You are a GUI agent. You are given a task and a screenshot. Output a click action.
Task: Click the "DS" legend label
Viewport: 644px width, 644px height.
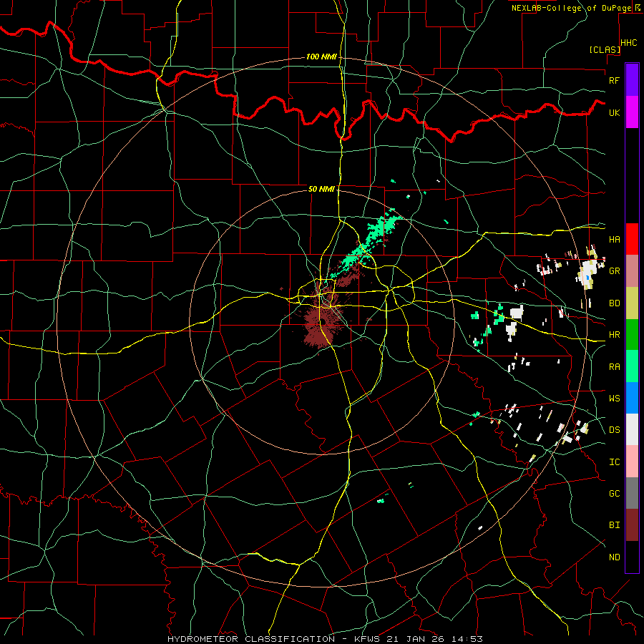614,430
